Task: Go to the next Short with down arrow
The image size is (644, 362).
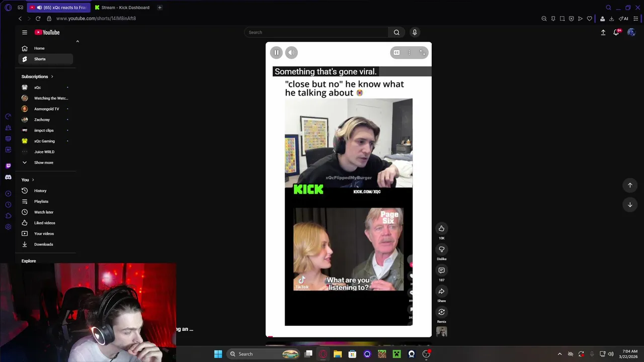Action: (630, 205)
